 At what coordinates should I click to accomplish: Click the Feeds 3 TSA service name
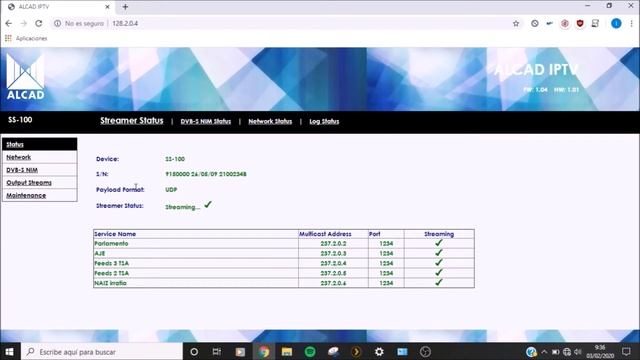click(x=111, y=263)
